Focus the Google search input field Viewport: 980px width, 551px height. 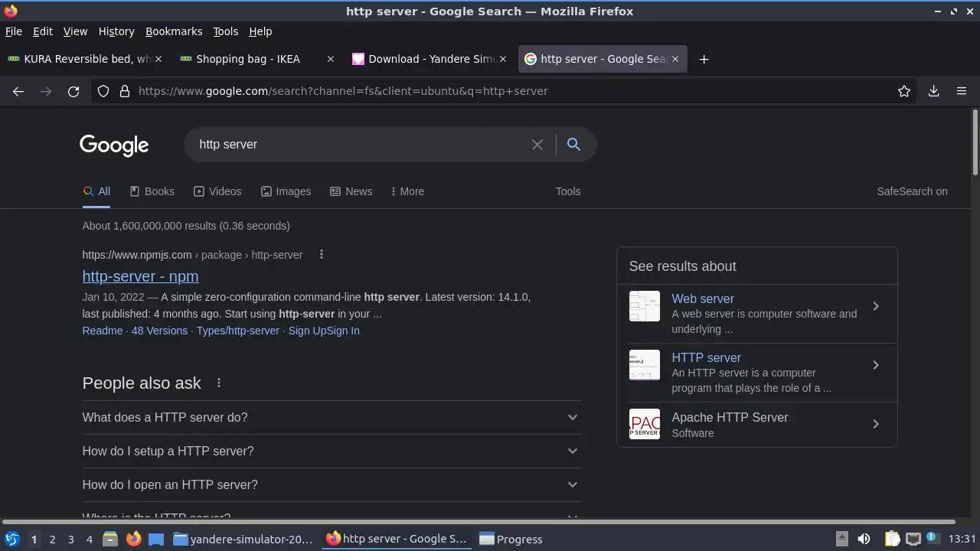coord(360,145)
